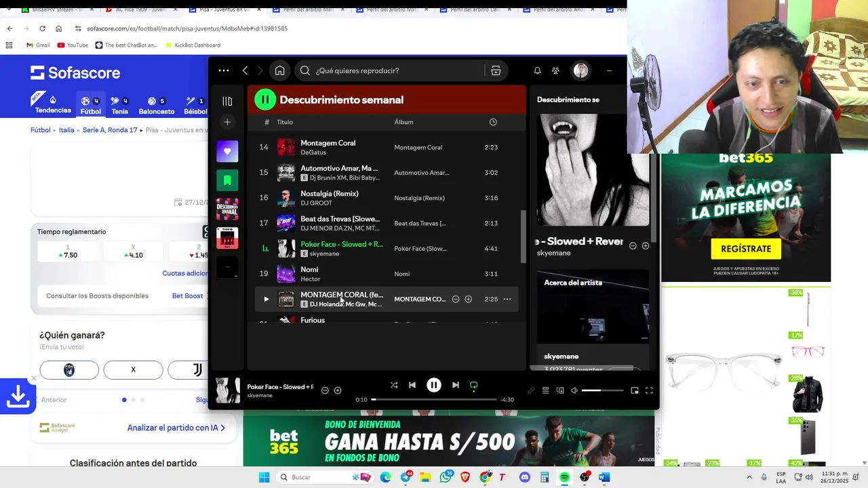
Task: Open the Acerca del artista card
Action: (x=593, y=320)
